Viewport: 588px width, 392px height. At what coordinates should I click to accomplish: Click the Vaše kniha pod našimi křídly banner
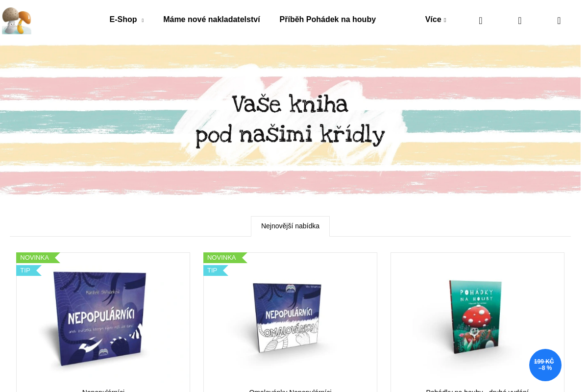coord(290,120)
